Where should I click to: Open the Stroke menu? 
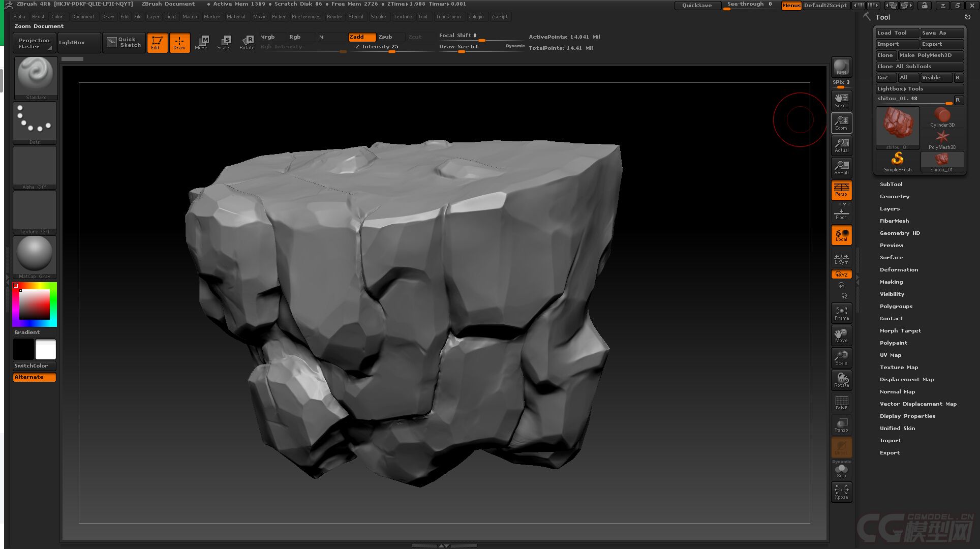point(378,16)
